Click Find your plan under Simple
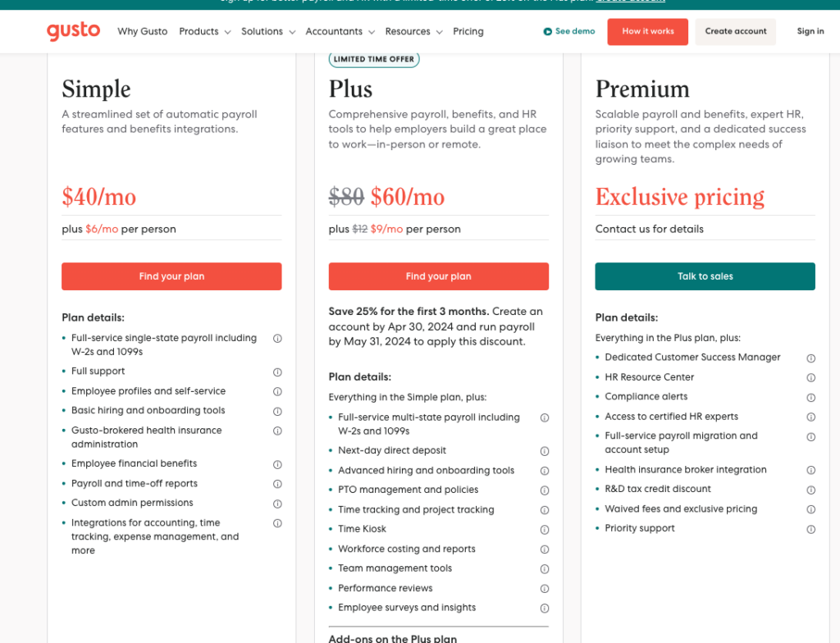The width and height of the screenshot is (840, 643). click(171, 276)
